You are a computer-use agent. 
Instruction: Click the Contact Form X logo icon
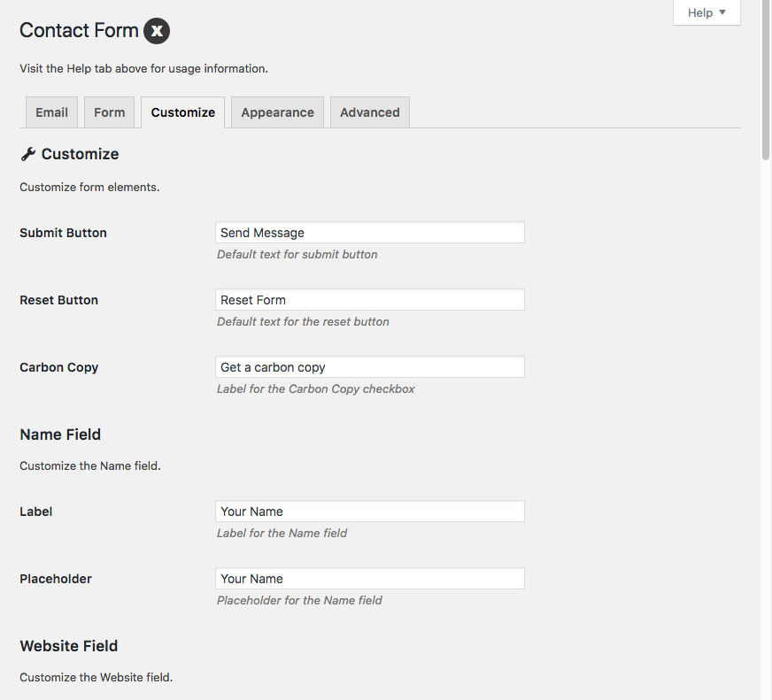(x=157, y=31)
